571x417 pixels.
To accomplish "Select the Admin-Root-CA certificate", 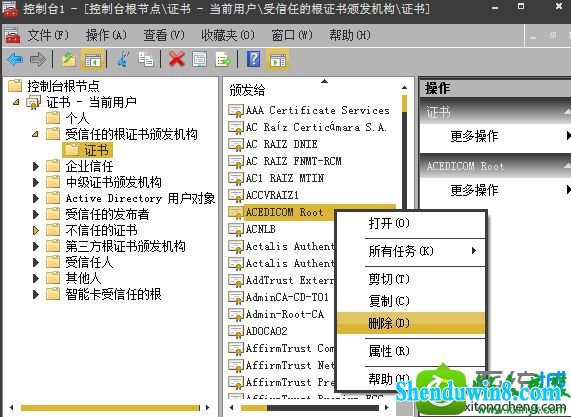I will [285, 314].
